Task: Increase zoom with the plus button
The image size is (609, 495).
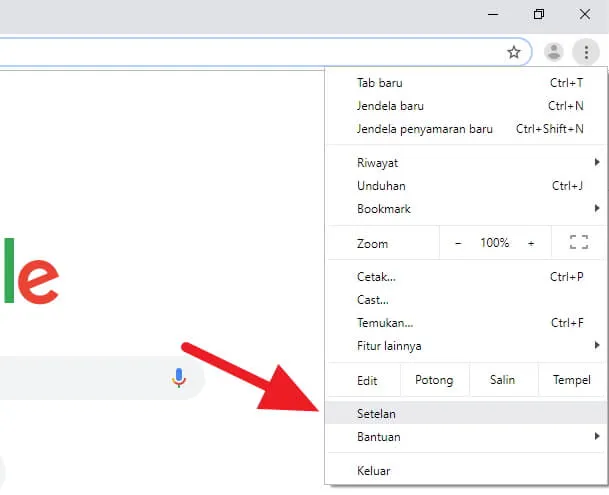Action: coord(531,243)
